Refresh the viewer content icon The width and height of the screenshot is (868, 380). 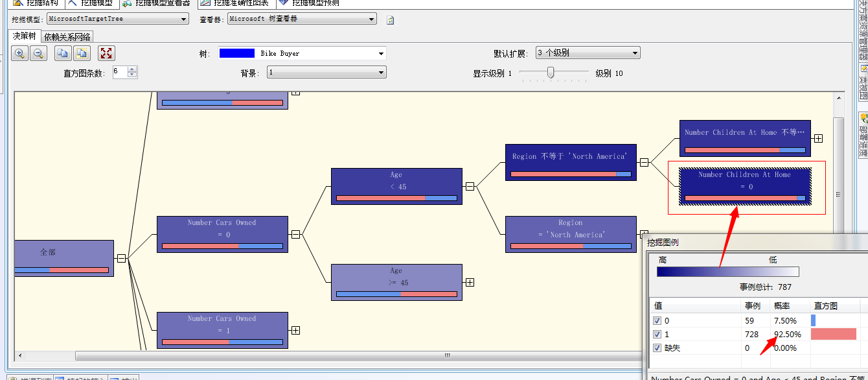click(x=390, y=20)
